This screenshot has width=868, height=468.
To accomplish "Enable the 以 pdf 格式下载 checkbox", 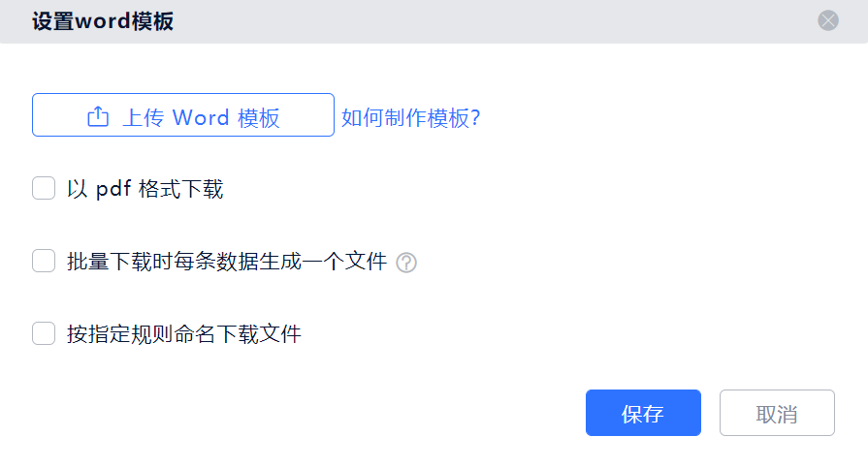I will click(x=44, y=188).
